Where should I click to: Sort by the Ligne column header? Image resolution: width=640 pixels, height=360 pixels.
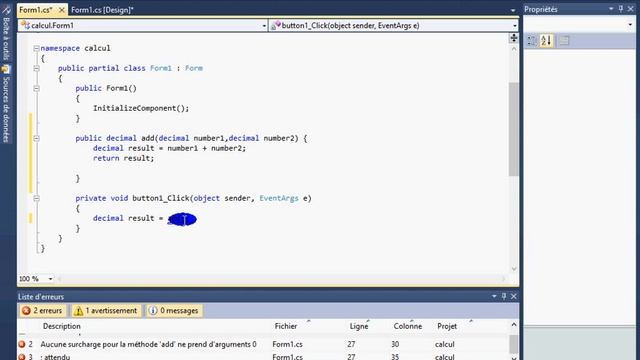[x=359, y=326]
